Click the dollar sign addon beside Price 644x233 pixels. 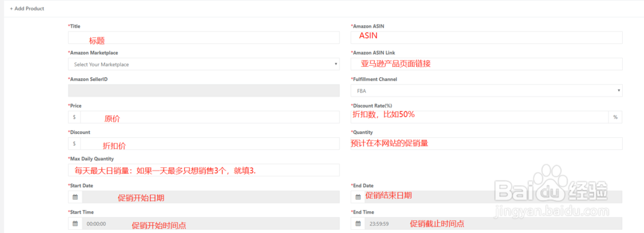point(74,117)
